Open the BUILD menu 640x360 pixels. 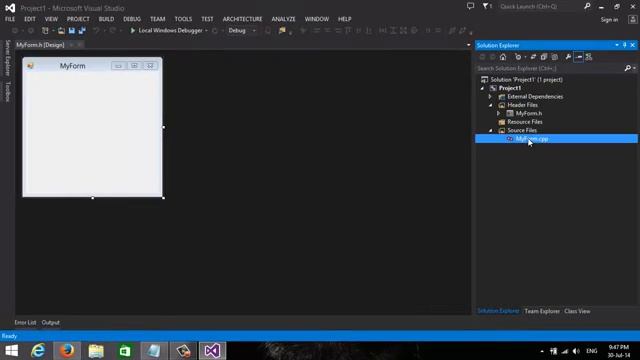[x=106, y=19]
